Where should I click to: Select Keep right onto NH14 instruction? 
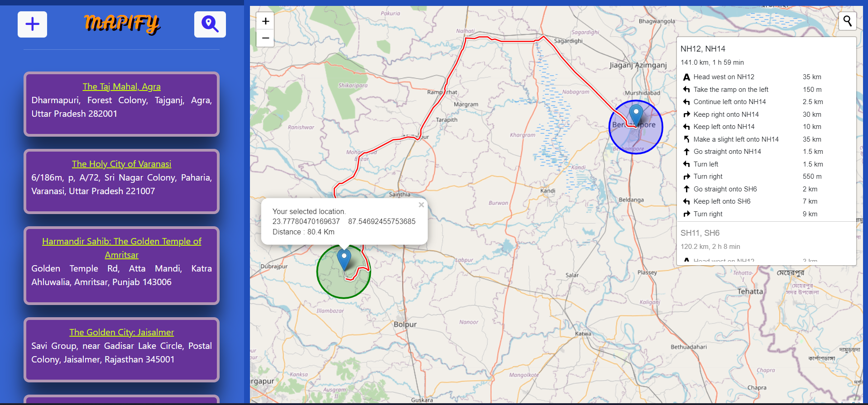coord(726,114)
